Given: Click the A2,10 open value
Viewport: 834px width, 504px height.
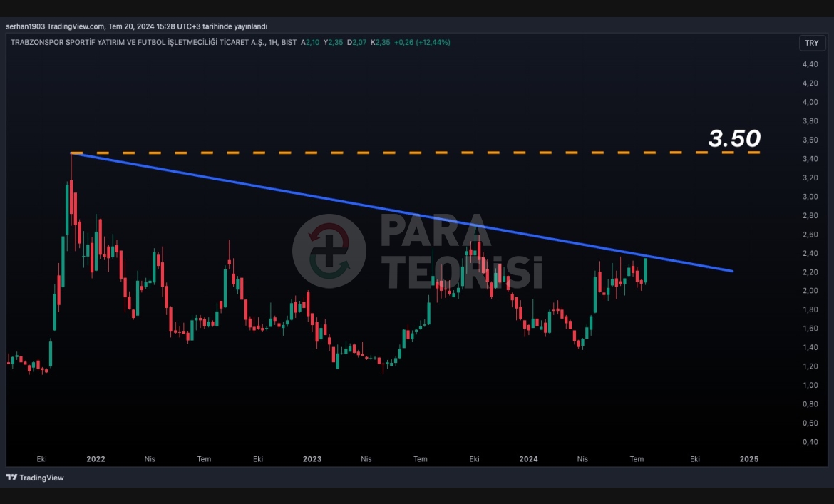Looking at the screenshot, I should pyautogui.click(x=310, y=43).
